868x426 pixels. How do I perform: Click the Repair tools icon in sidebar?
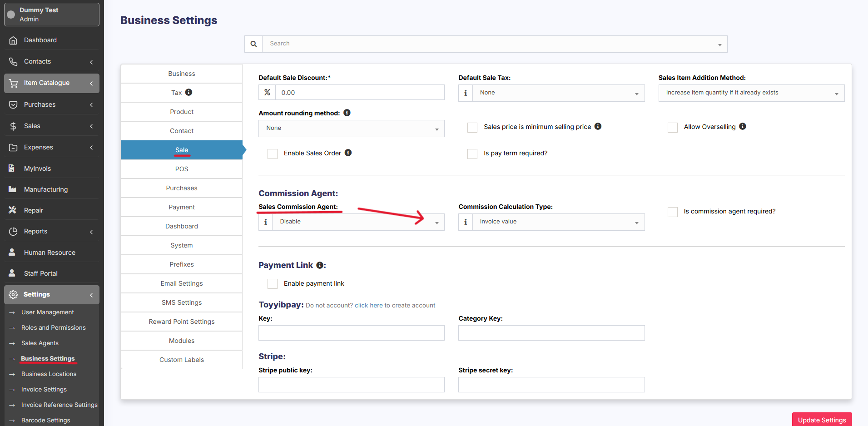coord(13,210)
